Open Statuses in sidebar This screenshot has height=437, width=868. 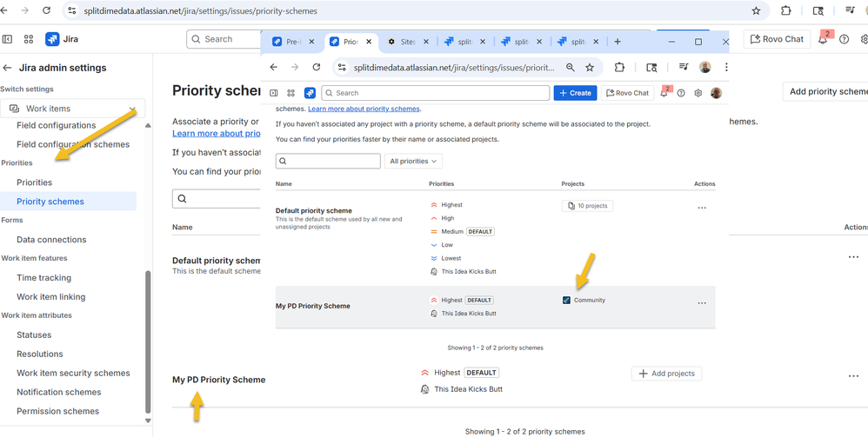[x=34, y=334]
